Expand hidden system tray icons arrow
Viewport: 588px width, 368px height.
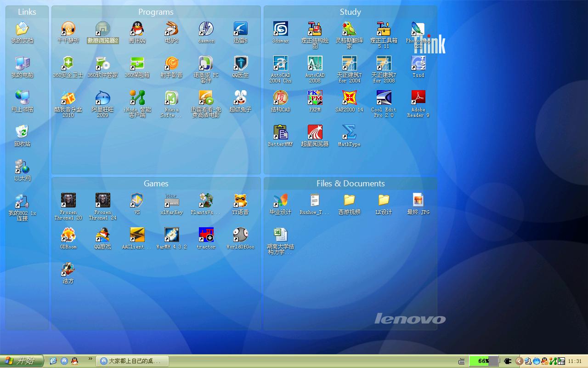[x=520, y=361]
